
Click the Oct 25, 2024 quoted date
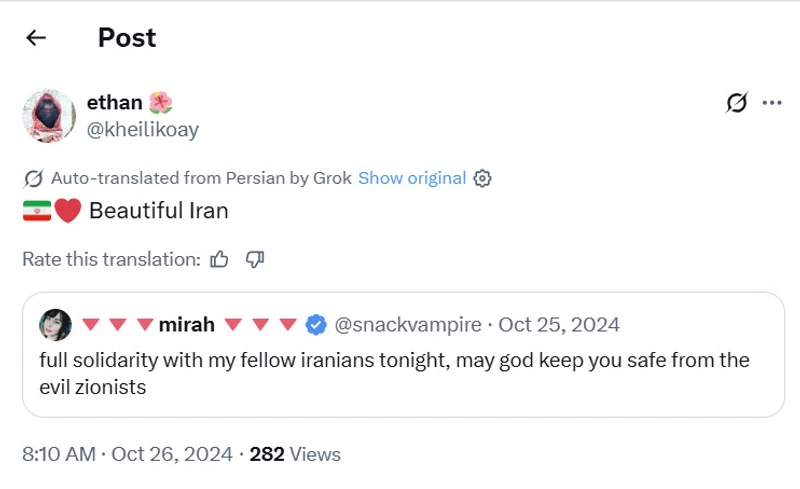(x=559, y=325)
